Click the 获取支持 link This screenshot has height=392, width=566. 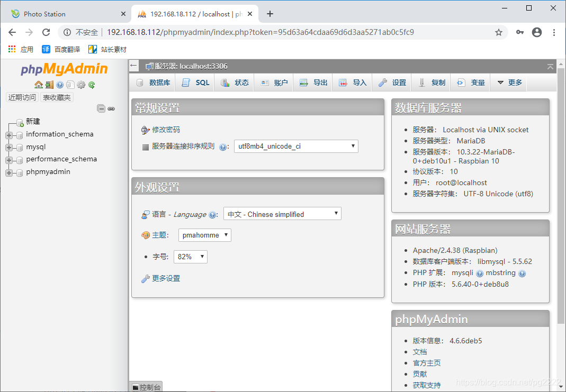pyautogui.click(x=427, y=386)
